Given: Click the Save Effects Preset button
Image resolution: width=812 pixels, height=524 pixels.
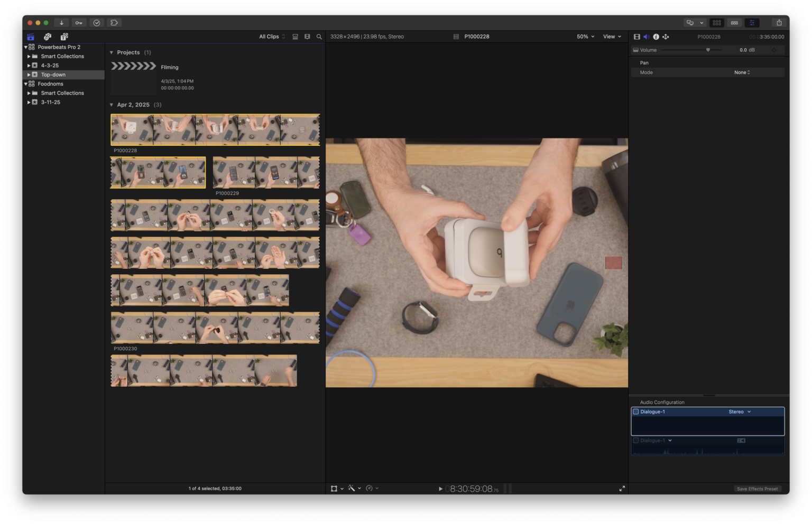Looking at the screenshot, I should click(757, 489).
